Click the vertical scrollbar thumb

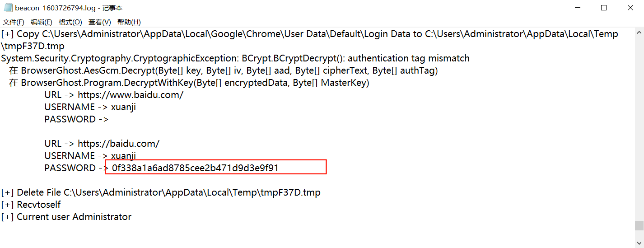(639, 226)
